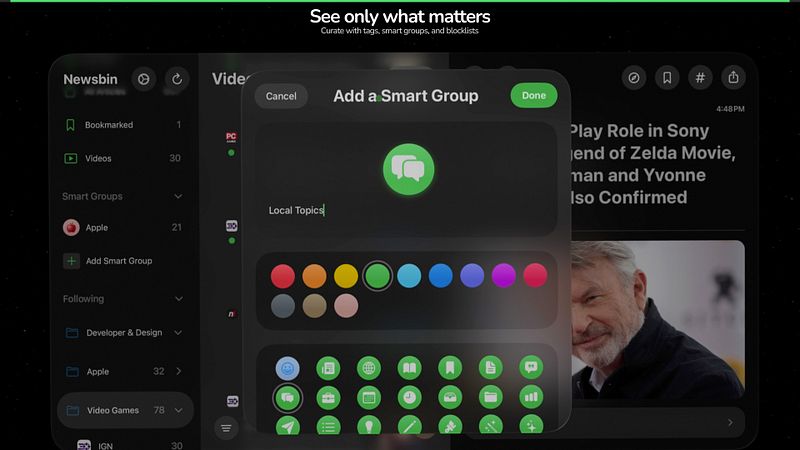The height and width of the screenshot is (450, 800).
Task: Choose the bar chart group icon
Action: (x=531, y=397)
